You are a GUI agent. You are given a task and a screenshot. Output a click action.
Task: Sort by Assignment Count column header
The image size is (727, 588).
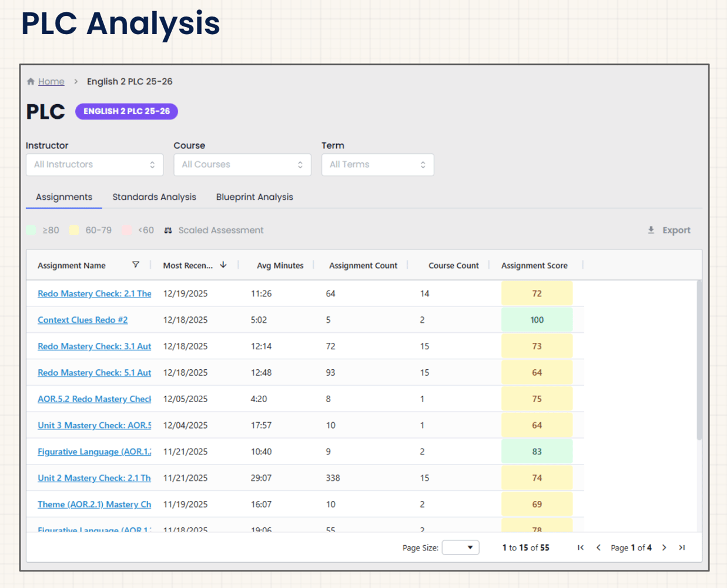[x=363, y=266]
